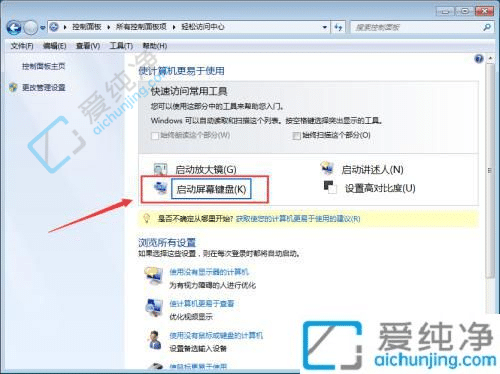Open 获取使您的计算机更易于使用的建议(R) link
This screenshot has height=374, width=500.
(298, 219)
